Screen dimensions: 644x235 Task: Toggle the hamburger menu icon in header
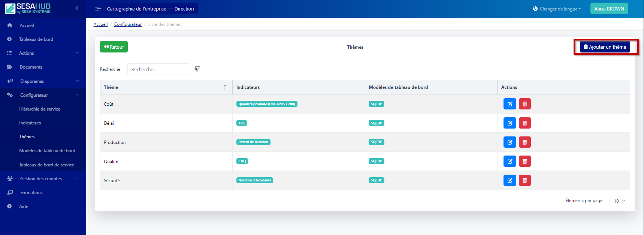[x=97, y=9]
